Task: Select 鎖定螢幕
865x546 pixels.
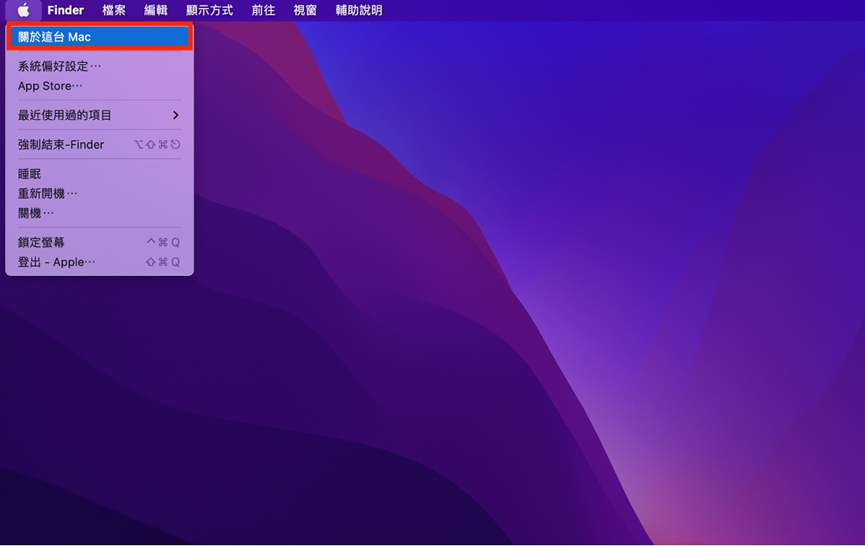Action: tap(99, 242)
